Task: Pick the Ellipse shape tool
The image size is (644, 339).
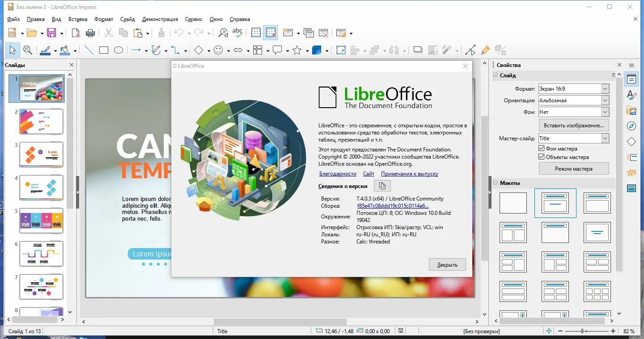Action: click(118, 50)
